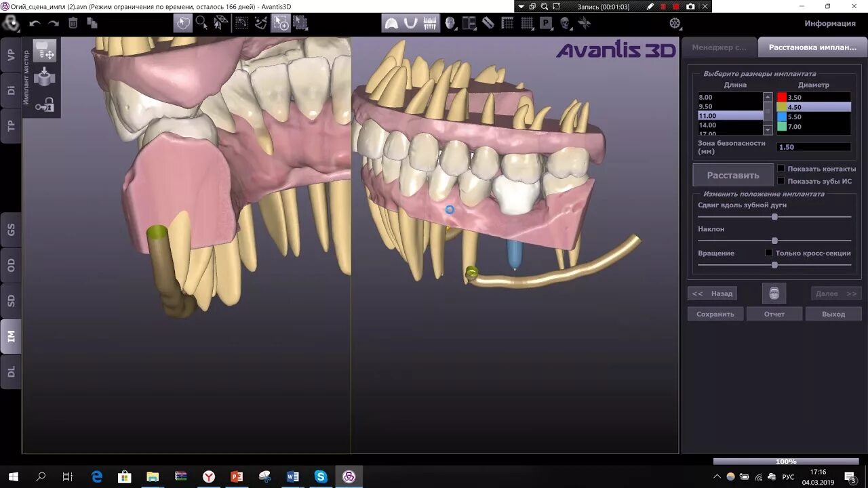This screenshot has height=488, width=868.
Task: Open the SD sidebar tab
Action: (x=11, y=300)
